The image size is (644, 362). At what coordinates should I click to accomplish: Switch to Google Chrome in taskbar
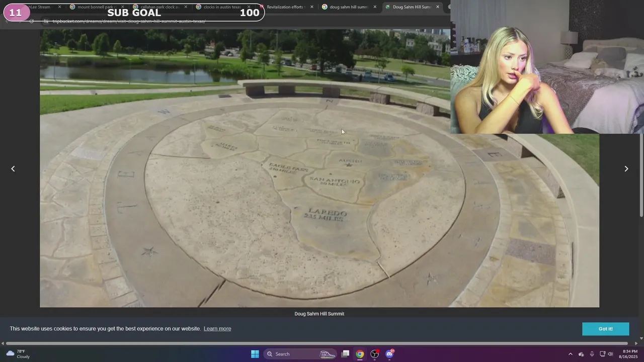[x=360, y=354]
